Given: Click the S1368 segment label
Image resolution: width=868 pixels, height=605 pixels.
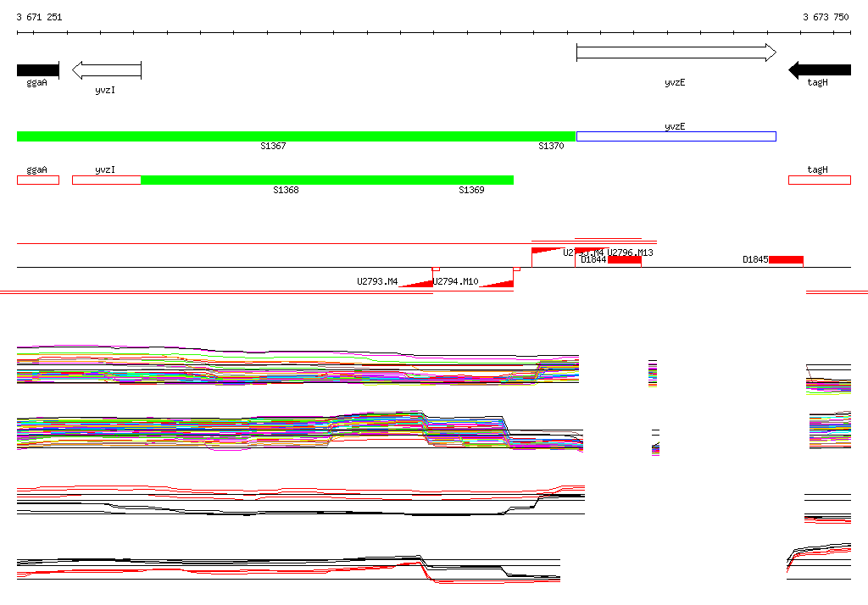Looking at the screenshot, I should 286,190.
